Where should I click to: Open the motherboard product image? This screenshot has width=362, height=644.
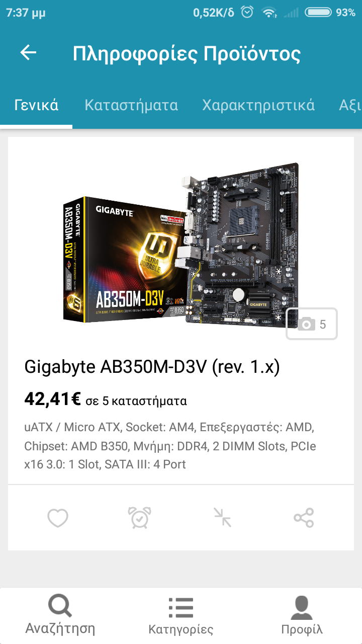click(x=182, y=243)
